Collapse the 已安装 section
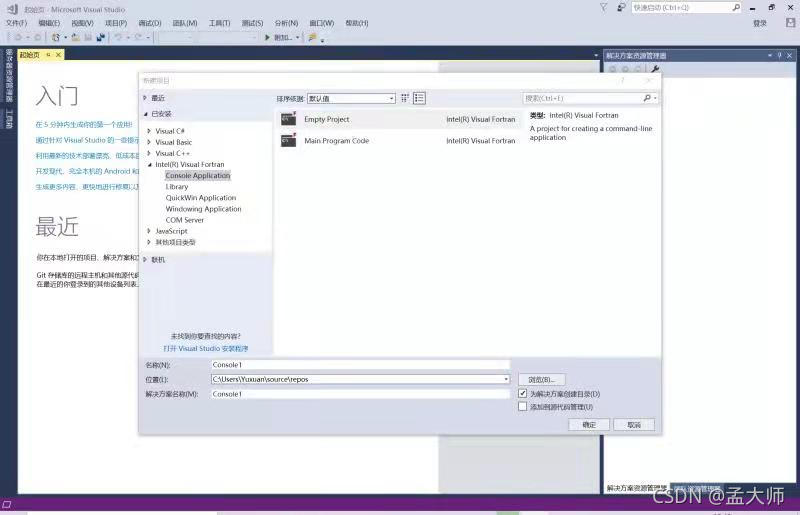This screenshot has height=515, width=800. point(145,114)
